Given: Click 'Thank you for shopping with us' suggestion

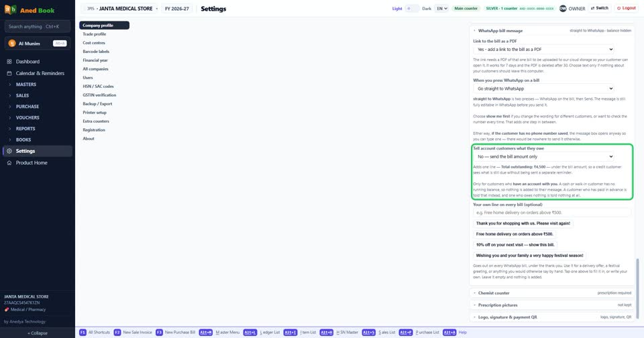Looking at the screenshot, I should point(523,223).
